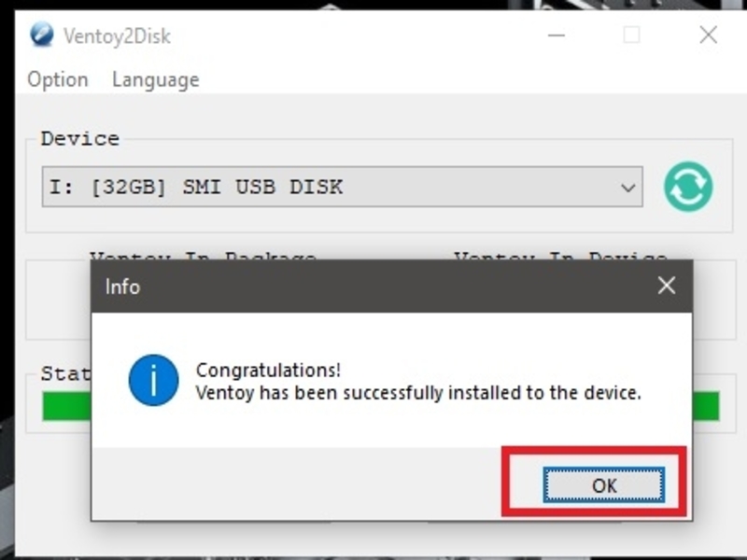Image resolution: width=747 pixels, height=560 pixels.
Task: Close the Ventoy2Disk main window
Action: [x=708, y=35]
